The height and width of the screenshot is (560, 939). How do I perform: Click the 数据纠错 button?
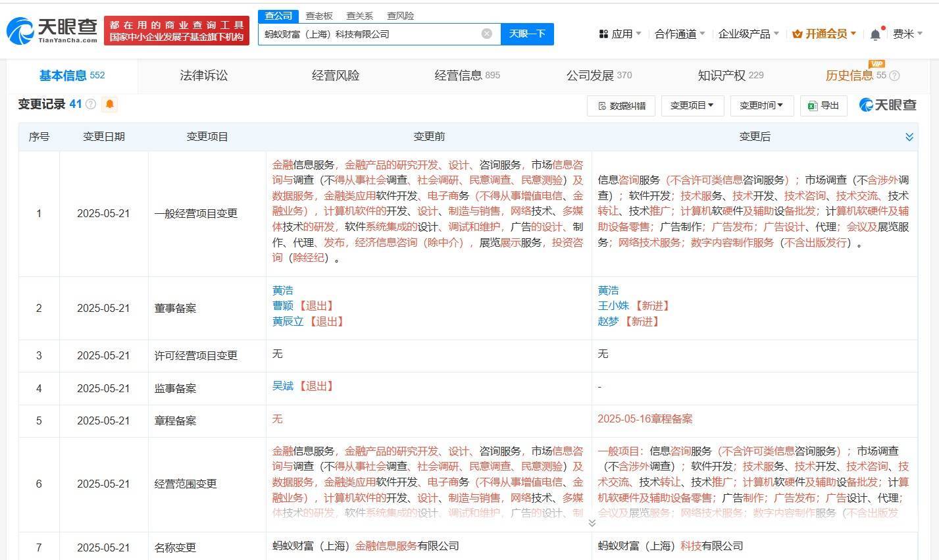pos(621,105)
